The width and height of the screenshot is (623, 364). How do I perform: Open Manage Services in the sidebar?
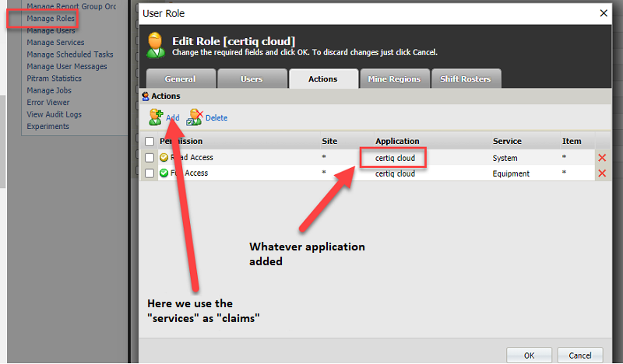55,43
